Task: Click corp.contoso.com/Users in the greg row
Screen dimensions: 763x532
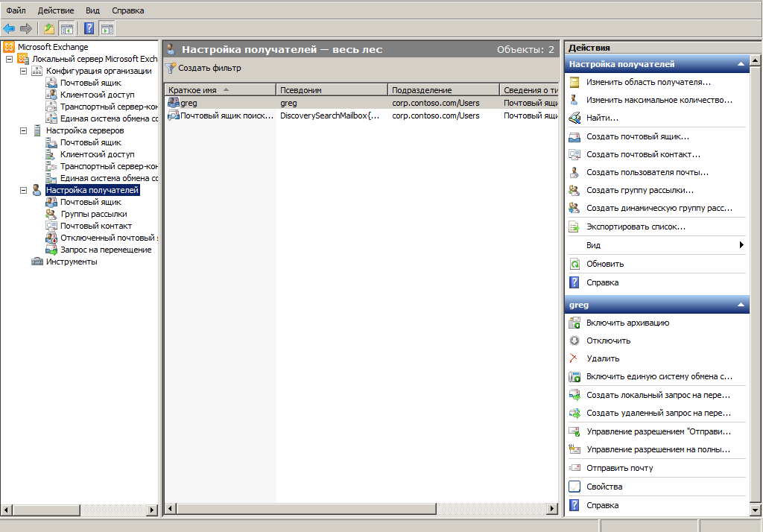Action: (x=435, y=103)
